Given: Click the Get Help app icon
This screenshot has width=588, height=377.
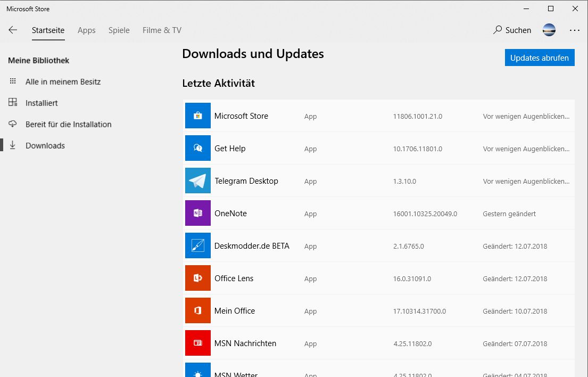Looking at the screenshot, I should (198, 148).
